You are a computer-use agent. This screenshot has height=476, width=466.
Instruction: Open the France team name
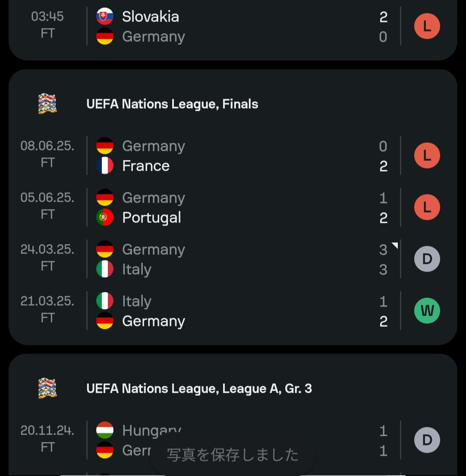[146, 166]
